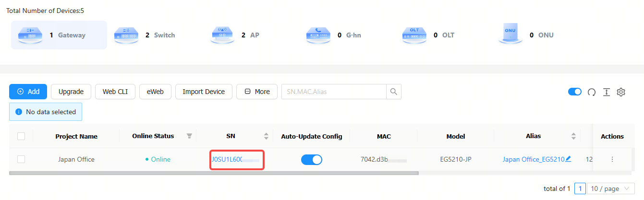This screenshot has height=200, width=644.
Task: Click the Add device button
Action: [x=28, y=92]
